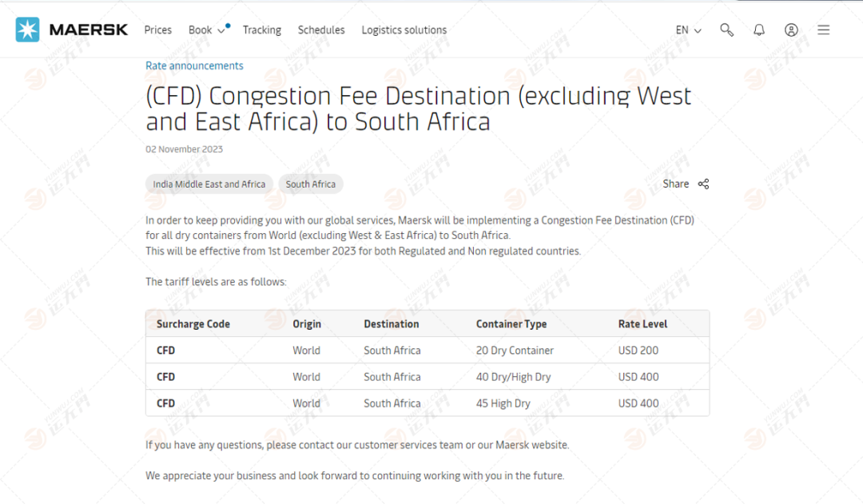The image size is (863, 504).
Task: Click the India Middle East and Africa tag
Action: tap(209, 184)
